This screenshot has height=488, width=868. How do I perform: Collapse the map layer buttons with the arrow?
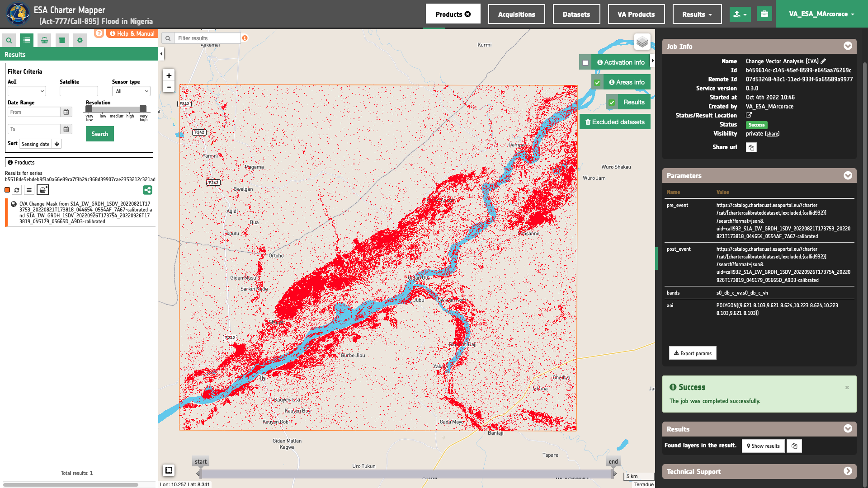coord(653,61)
